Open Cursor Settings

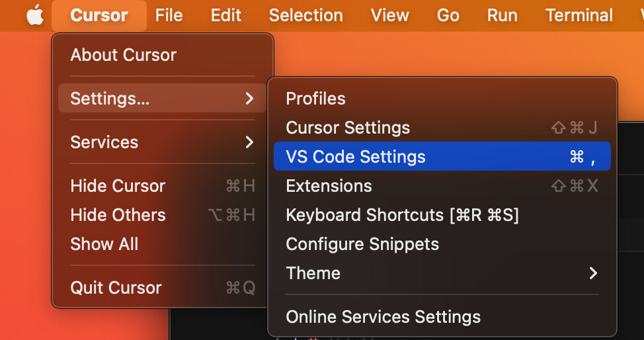(x=348, y=128)
